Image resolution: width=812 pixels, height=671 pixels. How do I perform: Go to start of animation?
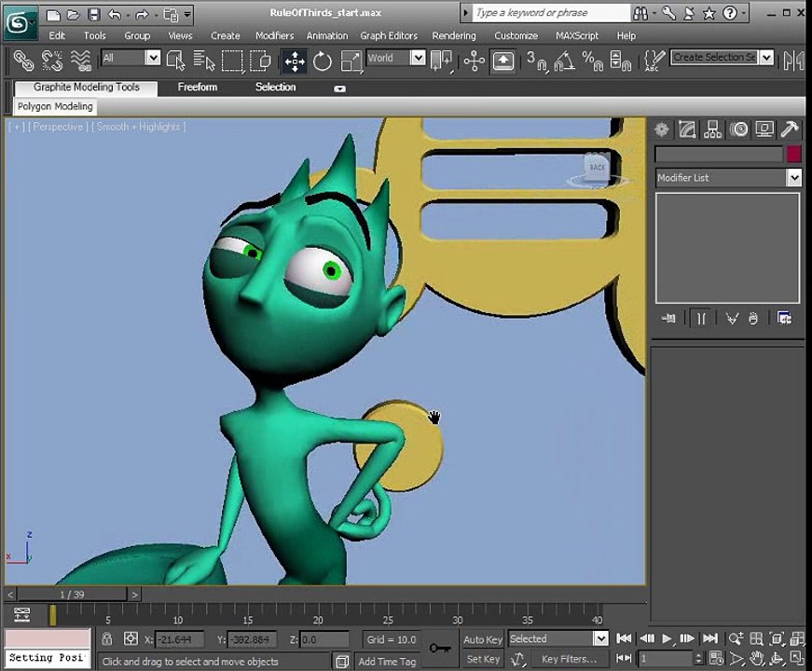[624, 638]
